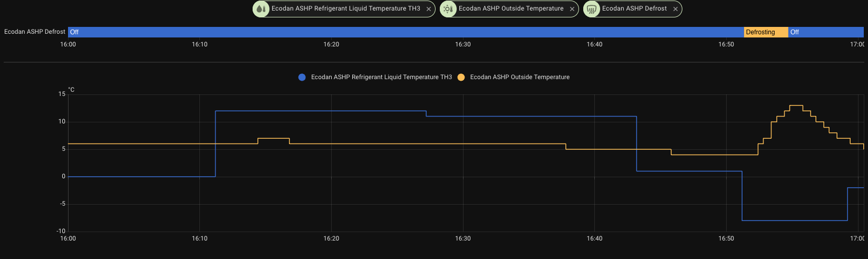Click the blue legend dot for TH3
Screen dimensions: 868x259
tap(302, 77)
